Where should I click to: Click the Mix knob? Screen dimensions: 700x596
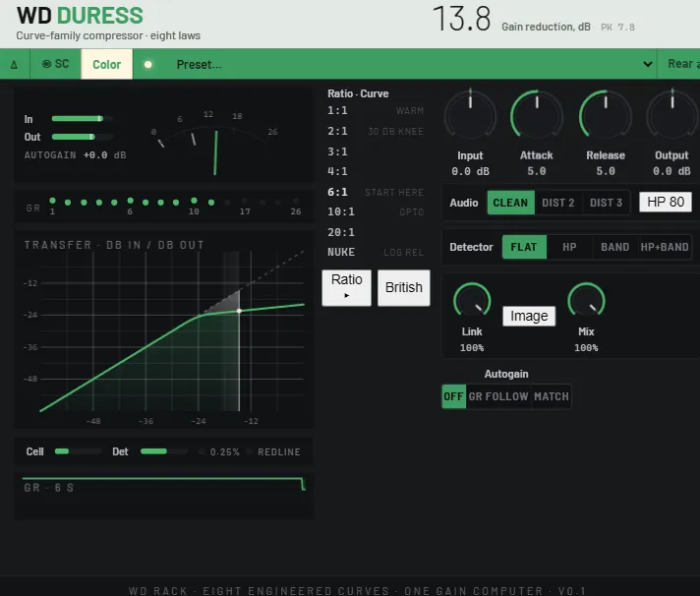click(586, 301)
